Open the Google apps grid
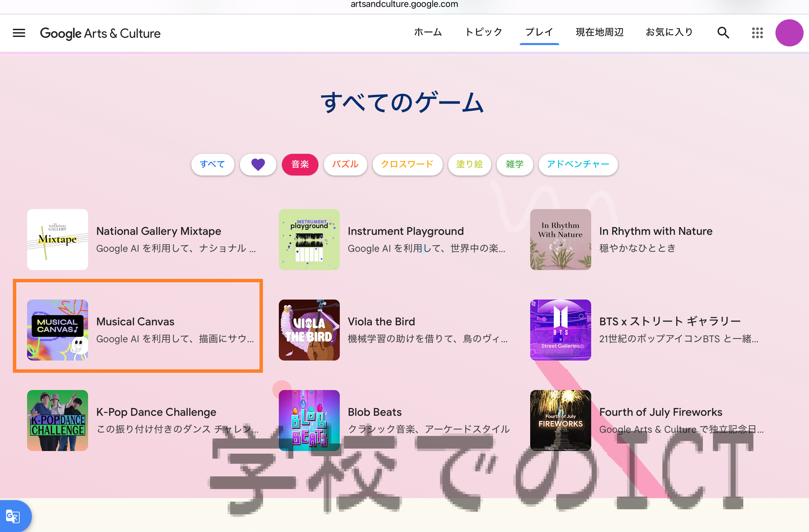This screenshot has height=532, width=809. pyautogui.click(x=757, y=33)
